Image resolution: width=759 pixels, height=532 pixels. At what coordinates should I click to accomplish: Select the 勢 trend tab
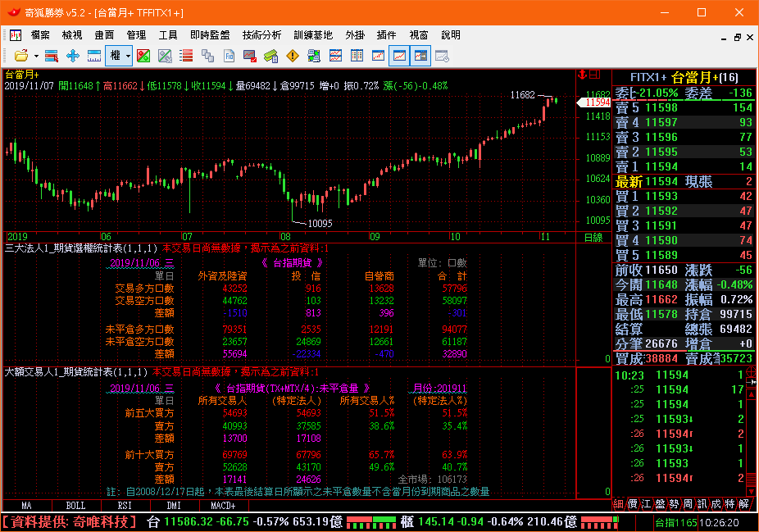pyautogui.click(x=675, y=504)
